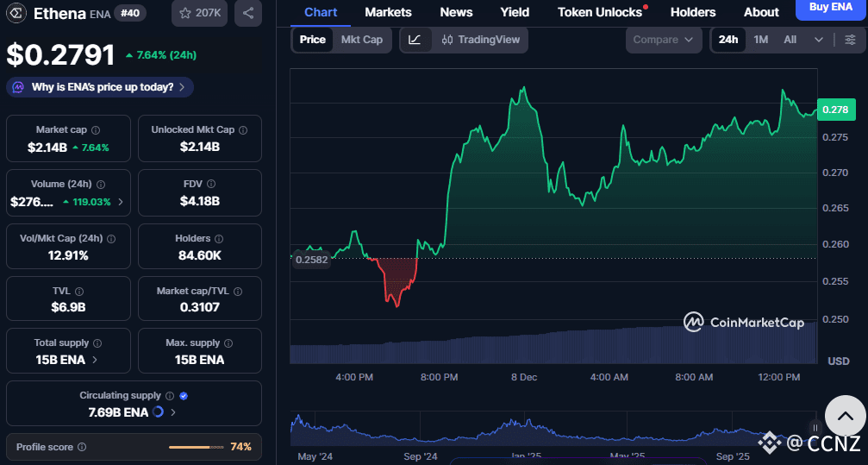Expand more time range options chevron
Viewport: 868px width, 465px height.
click(x=818, y=40)
